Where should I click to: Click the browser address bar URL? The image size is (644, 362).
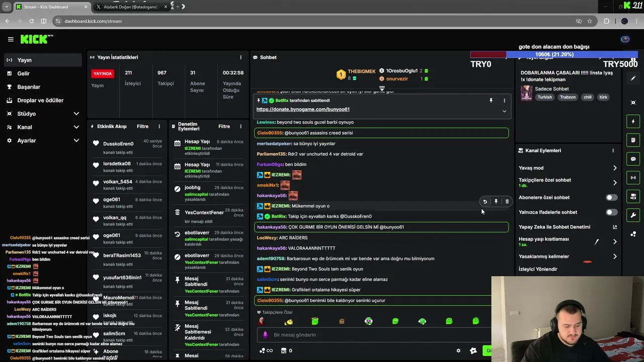tap(93, 21)
